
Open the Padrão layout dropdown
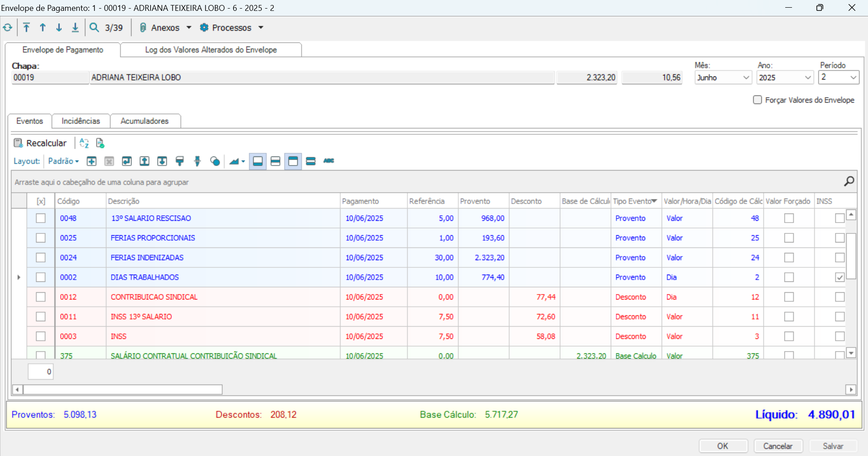coord(63,161)
